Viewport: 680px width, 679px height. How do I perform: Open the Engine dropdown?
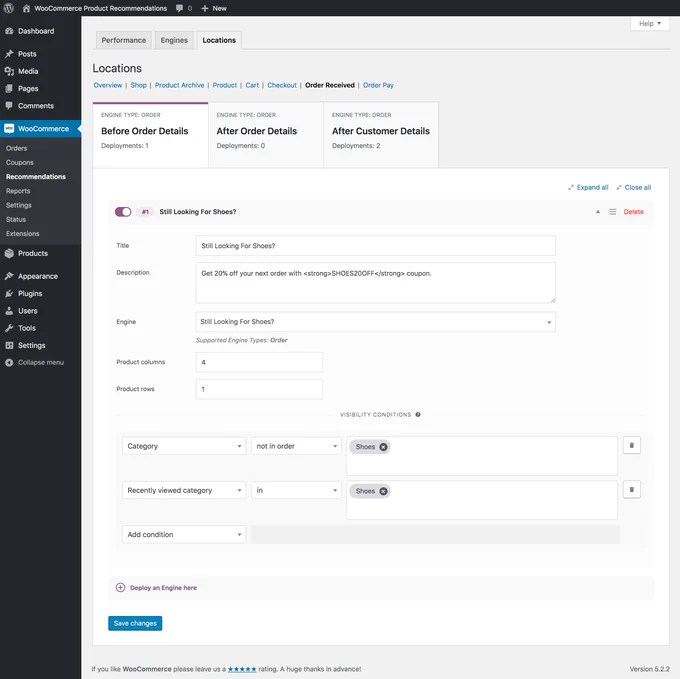376,322
